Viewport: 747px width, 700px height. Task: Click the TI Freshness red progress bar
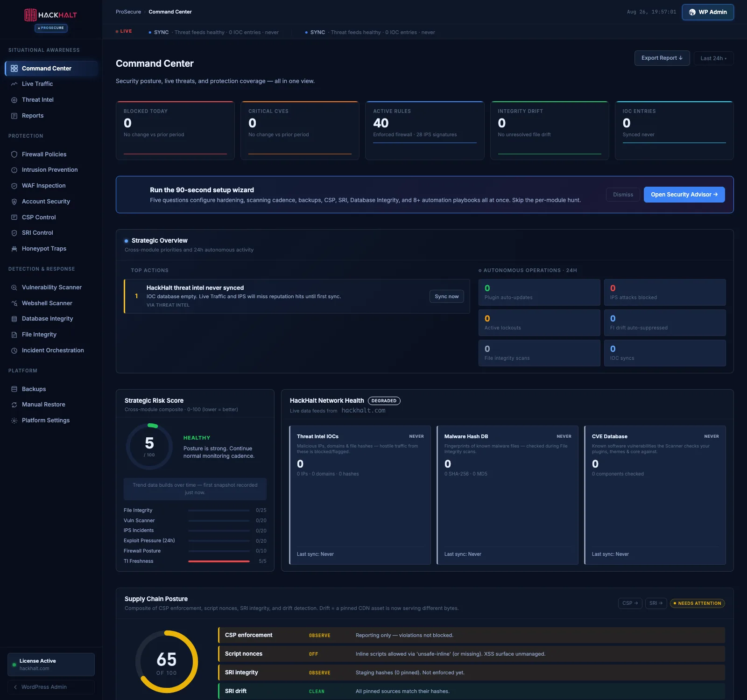pyautogui.click(x=219, y=561)
